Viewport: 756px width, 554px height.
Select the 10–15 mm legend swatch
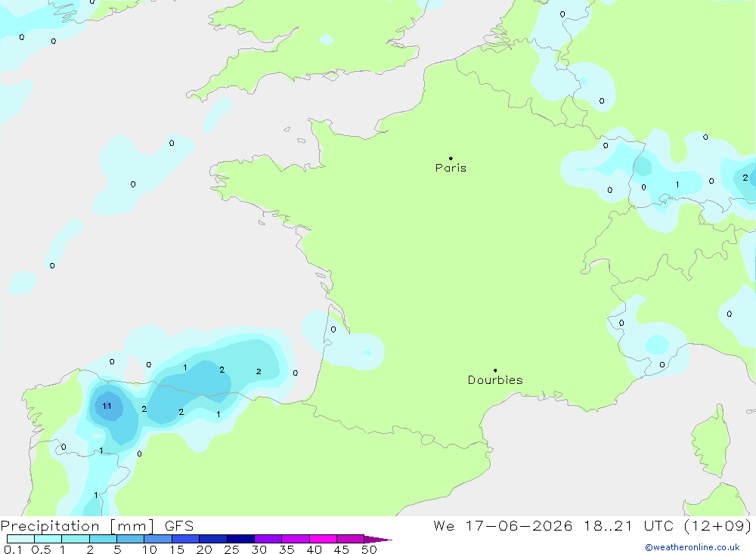tap(158, 539)
